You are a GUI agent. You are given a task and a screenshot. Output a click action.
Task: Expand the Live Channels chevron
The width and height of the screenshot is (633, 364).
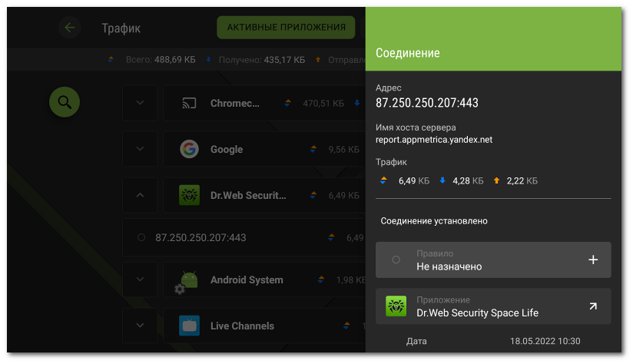click(140, 326)
